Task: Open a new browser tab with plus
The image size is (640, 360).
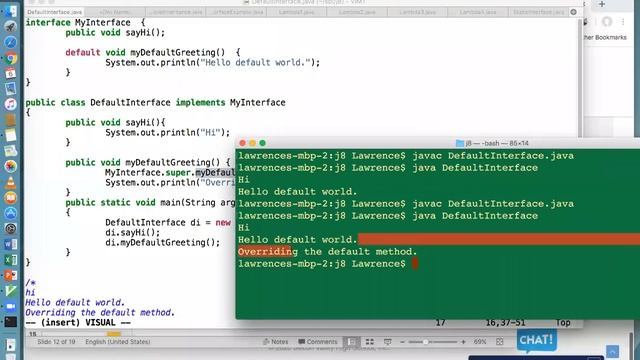Action: pos(602,4)
